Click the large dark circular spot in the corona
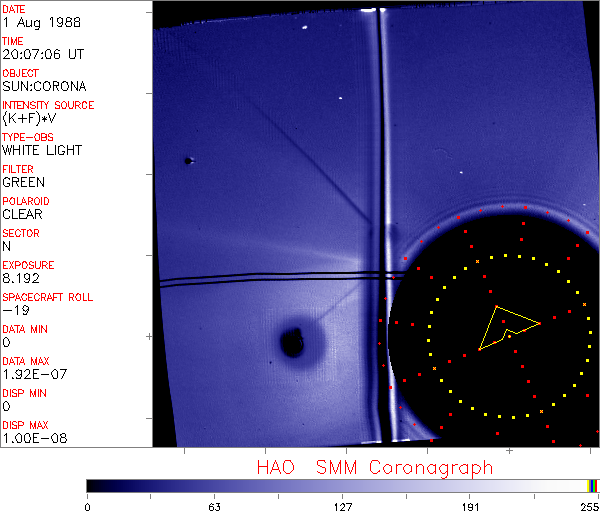 pos(293,343)
